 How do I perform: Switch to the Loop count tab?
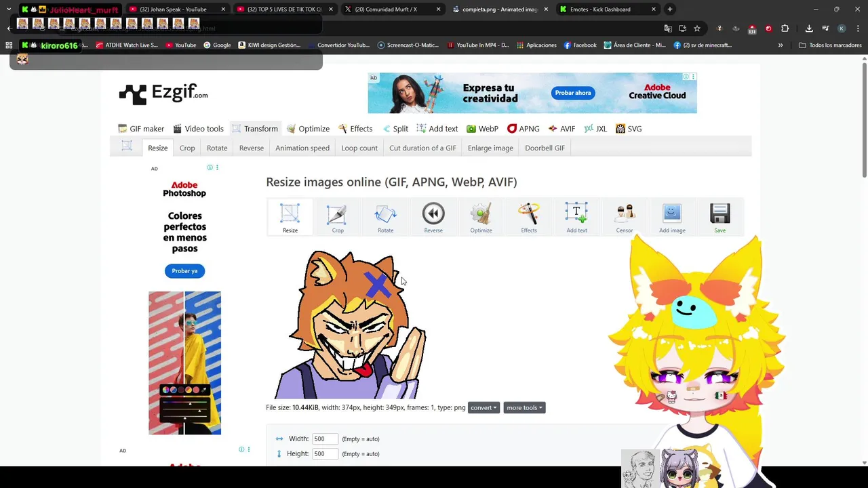tap(359, 148)
